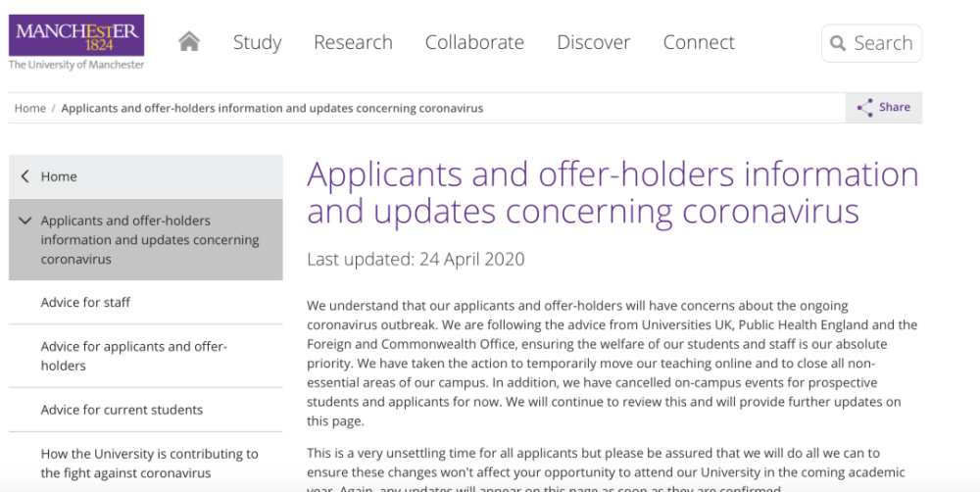980x492 pixels.
Task: Click the magnifying glass search icon
Action: (838, 43)
